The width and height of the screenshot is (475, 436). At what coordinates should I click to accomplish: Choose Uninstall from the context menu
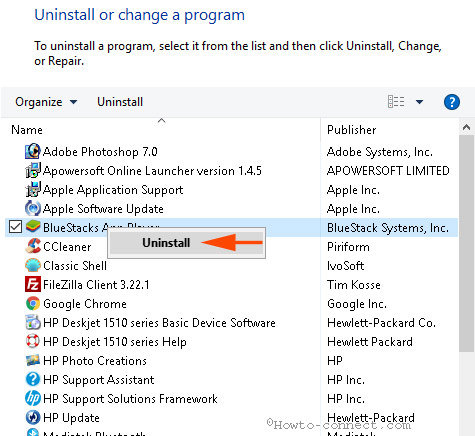(x=186, y=243)
